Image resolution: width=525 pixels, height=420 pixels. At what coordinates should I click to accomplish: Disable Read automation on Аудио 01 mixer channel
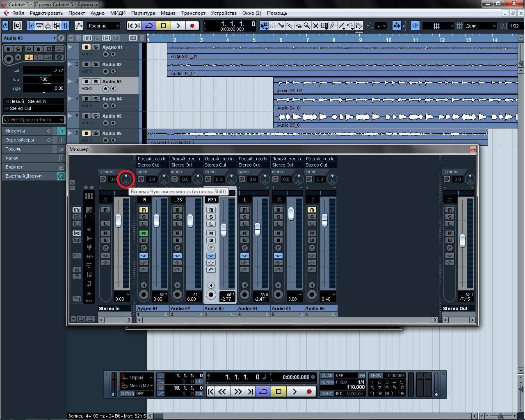[x=144, y=233]
